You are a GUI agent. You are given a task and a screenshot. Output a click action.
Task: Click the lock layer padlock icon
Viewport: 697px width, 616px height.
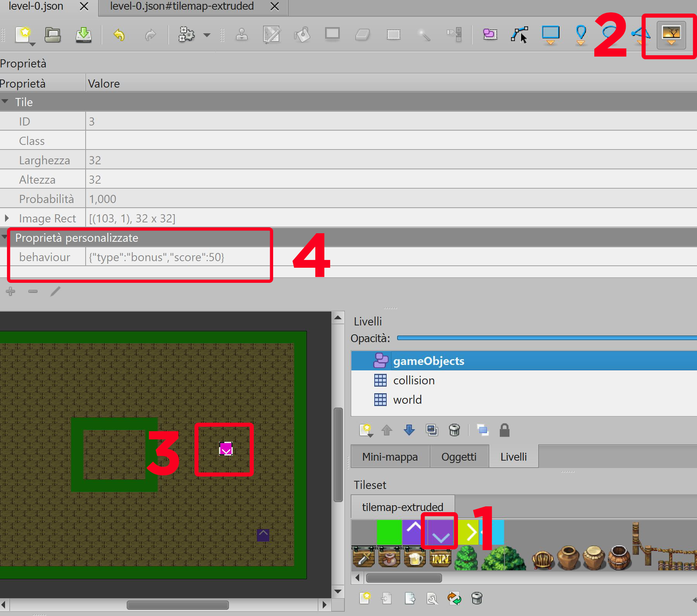coord(504,430)
